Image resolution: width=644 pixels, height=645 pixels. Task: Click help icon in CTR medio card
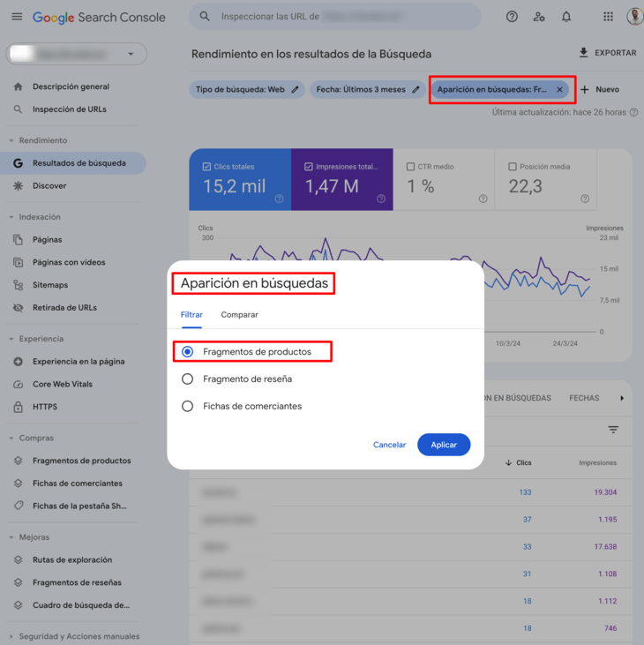[483, 199]
